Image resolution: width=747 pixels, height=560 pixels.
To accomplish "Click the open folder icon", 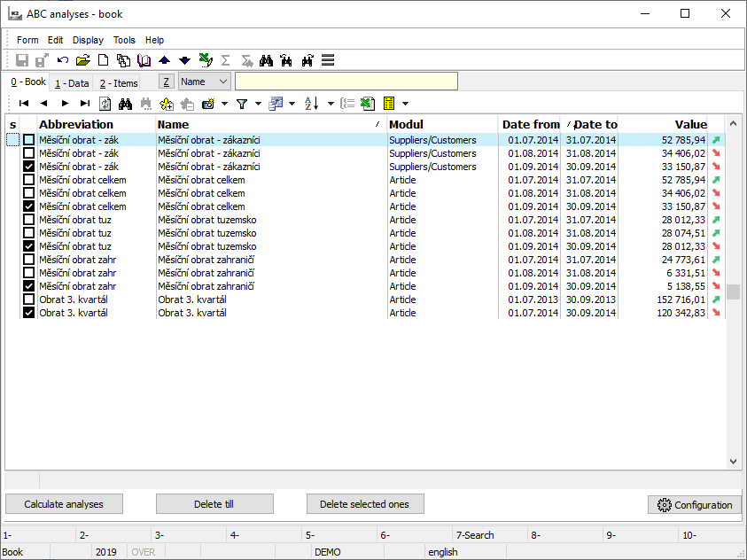I will coord(83,60).
